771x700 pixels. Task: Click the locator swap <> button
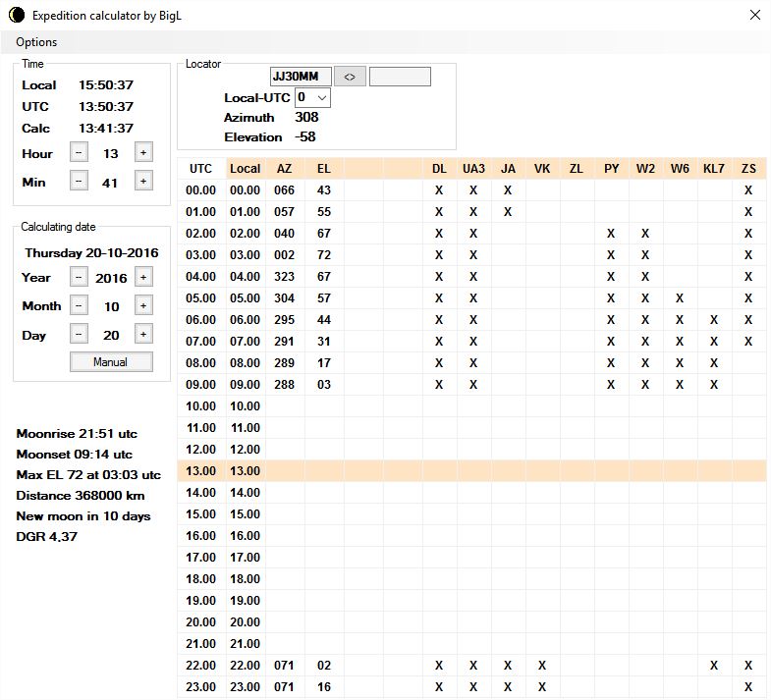349,77
